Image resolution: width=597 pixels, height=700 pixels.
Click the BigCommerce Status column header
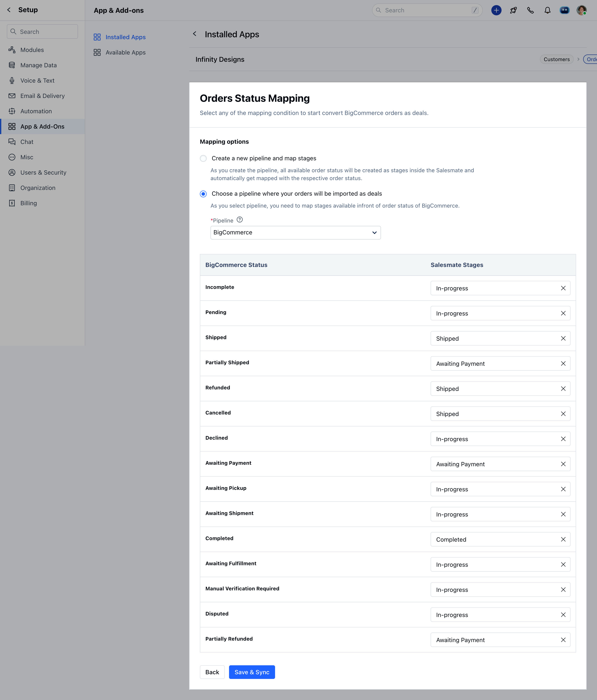coord(236,265)
